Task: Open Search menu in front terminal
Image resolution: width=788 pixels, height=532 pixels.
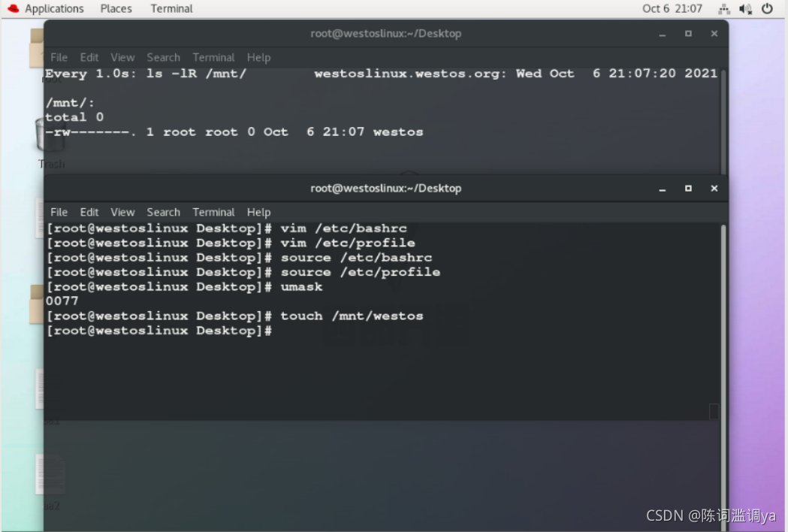Action: coord(163,212)
